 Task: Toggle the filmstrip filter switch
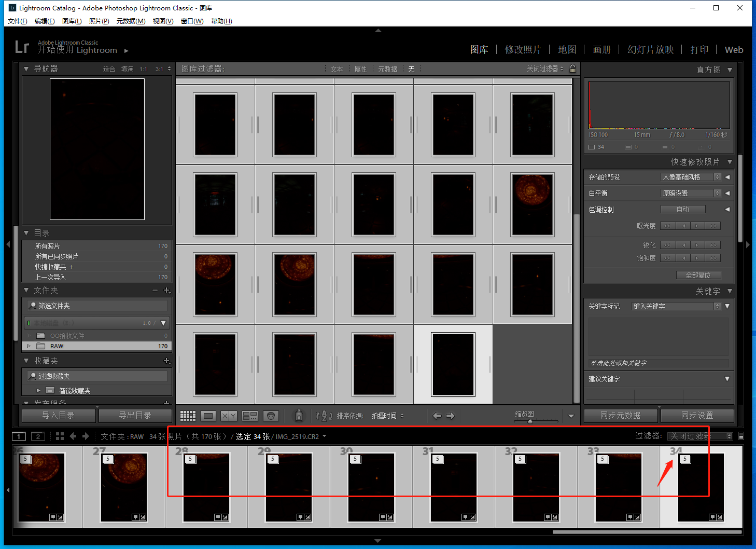pos(741,436)
